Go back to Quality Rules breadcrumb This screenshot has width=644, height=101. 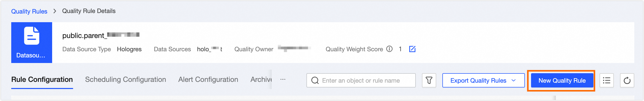coord(29,11)
